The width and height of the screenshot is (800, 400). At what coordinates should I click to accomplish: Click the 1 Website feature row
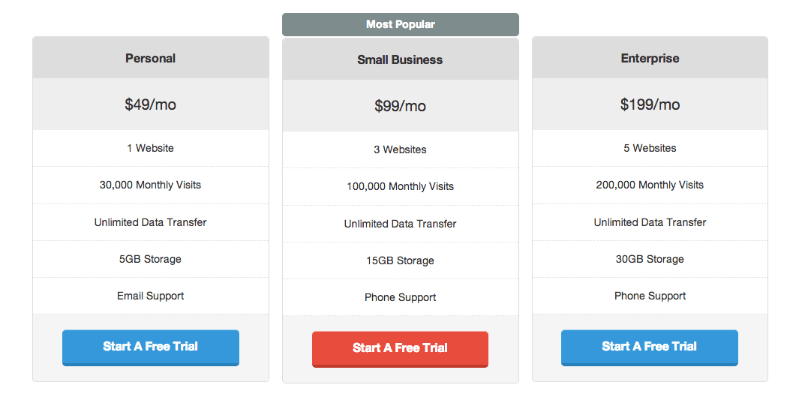(x=150, y=148)
